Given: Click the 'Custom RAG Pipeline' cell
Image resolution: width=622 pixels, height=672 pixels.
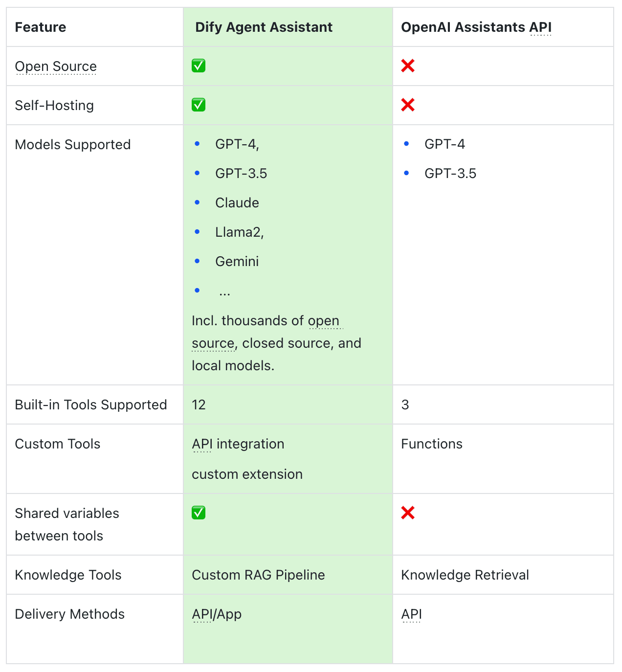Looking at the screenshot, I should pos(258,575).
